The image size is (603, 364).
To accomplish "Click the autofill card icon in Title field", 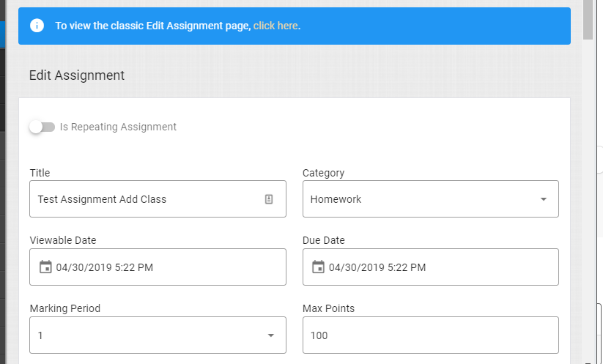I will tap(269, 199).
